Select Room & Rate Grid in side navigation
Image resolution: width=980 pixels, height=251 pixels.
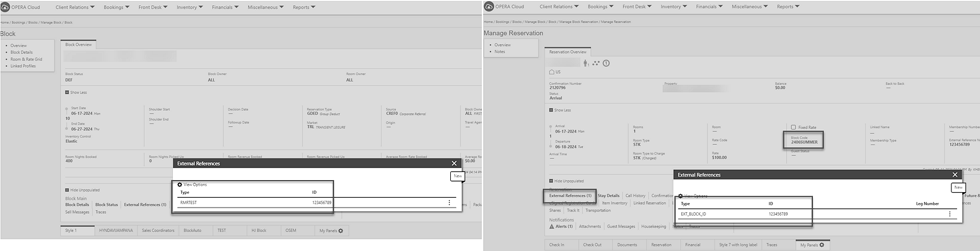click(x=26, y=59)
